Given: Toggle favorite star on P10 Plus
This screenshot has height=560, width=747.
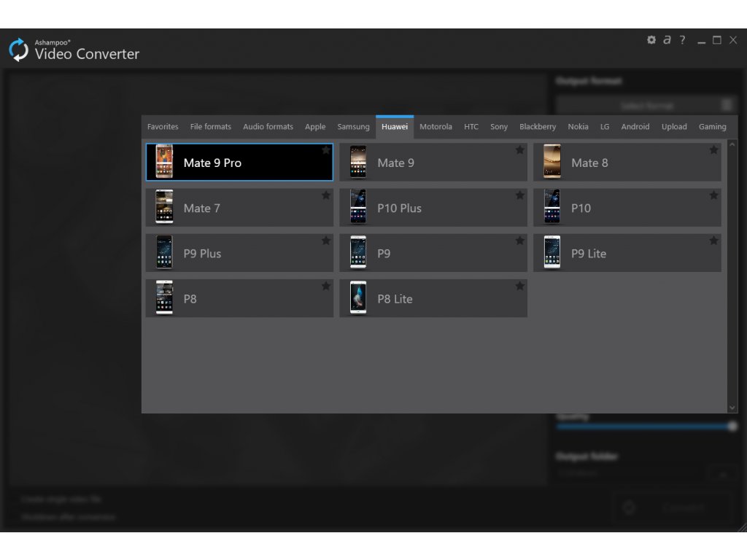Looking at the screenshot, I should click(519, 195).
